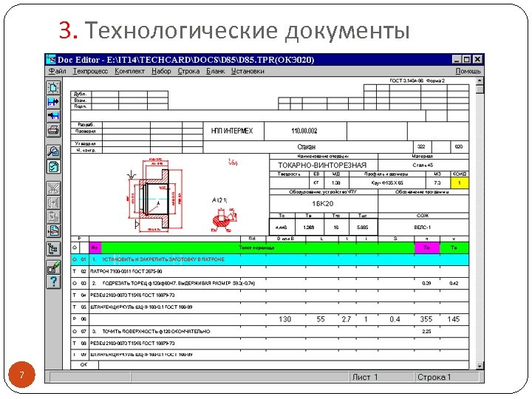Viewport: 532px width, 399px height.
Task: Click the new document icon in the left toolbar
Action: click(53, 88)
